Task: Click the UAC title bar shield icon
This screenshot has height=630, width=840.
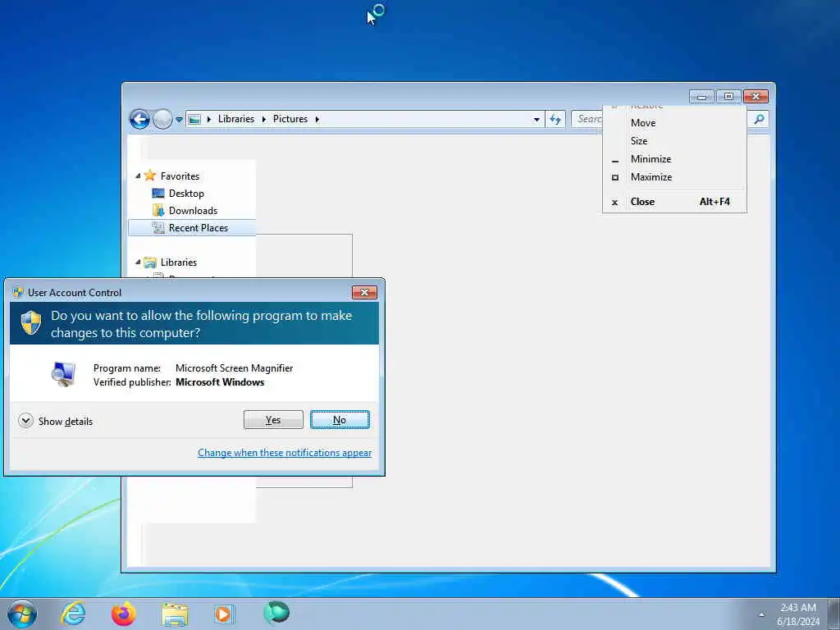Action: (x=18, y=292)
